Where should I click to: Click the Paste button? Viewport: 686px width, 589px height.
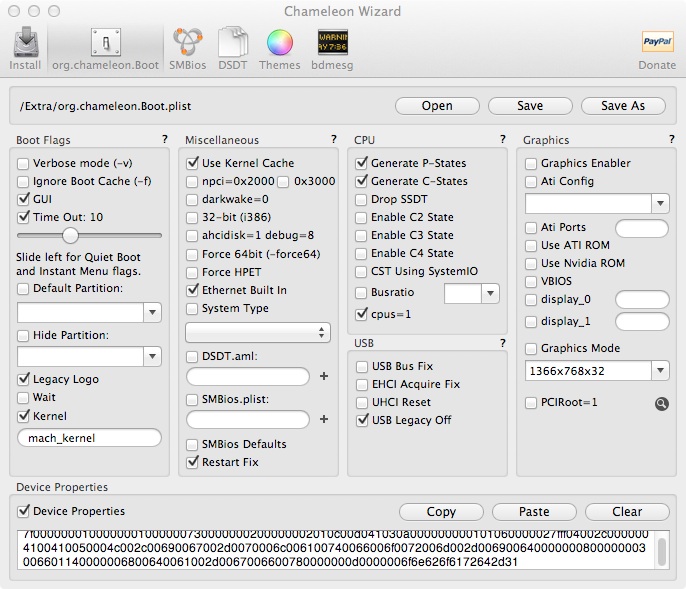click(534, 512)
